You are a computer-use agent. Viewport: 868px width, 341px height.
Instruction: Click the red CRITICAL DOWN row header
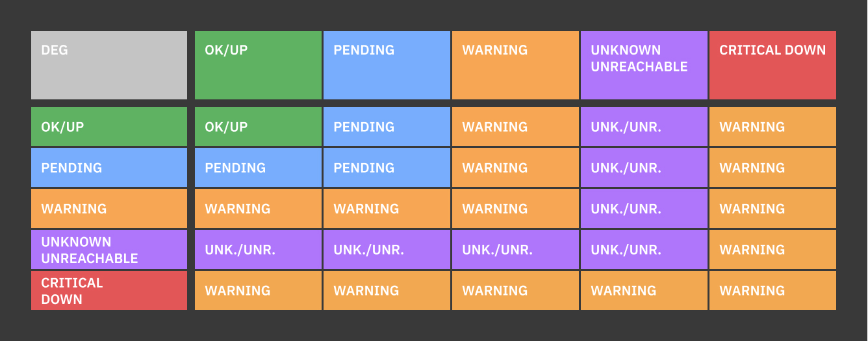tap(109, 290)
